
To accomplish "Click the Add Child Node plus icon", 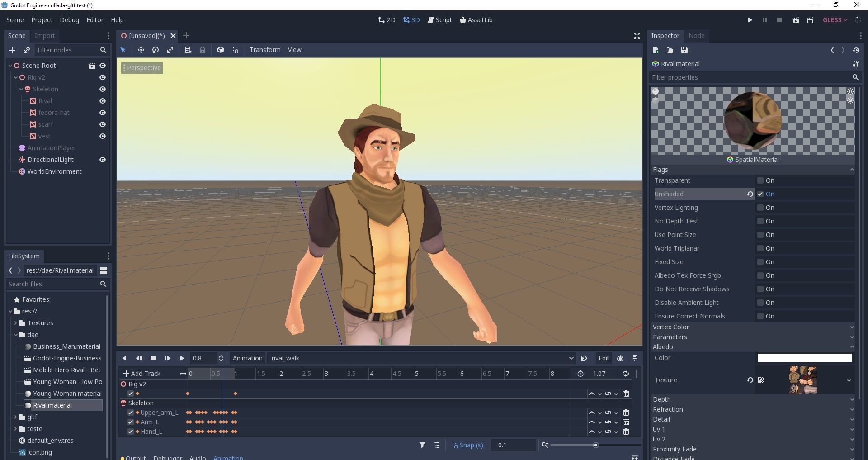I will coord(12,50).
